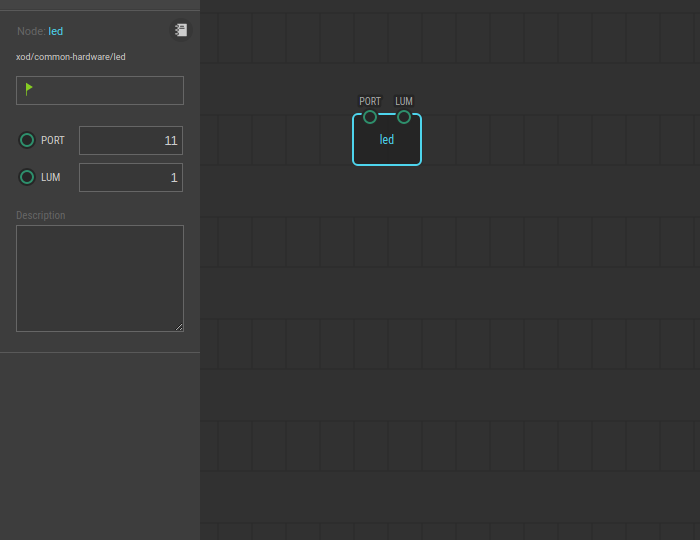
Task: Click the xod/common-hardware/led path text
Action: click(71, 57)
